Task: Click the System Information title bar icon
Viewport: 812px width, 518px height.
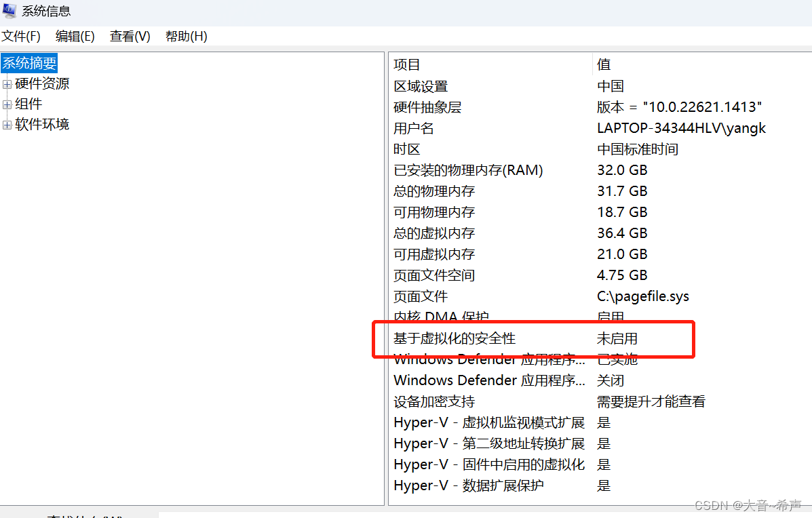Action: pyautogui.click(x=9, y=10)
